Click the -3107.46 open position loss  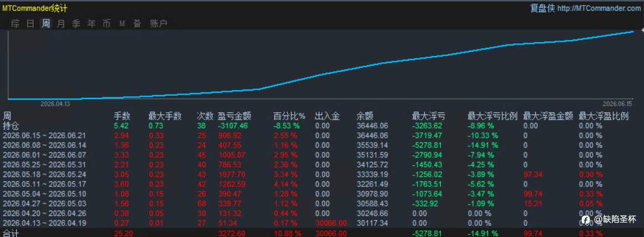pyautogui.click(x=233, y=126)
